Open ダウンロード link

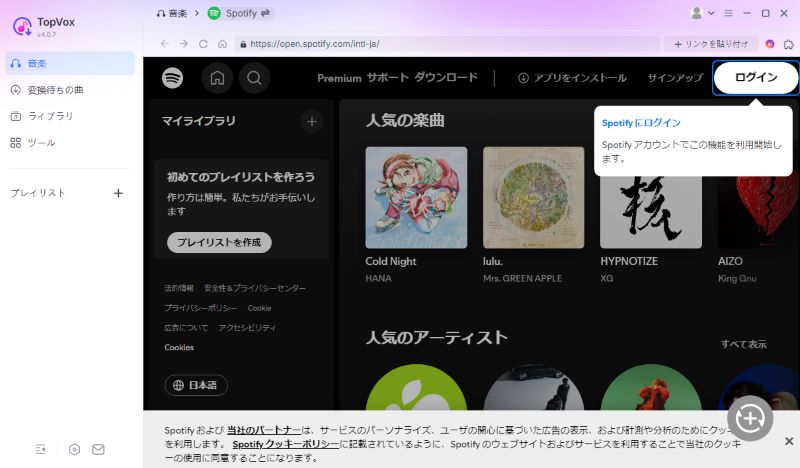pos(446,78)
